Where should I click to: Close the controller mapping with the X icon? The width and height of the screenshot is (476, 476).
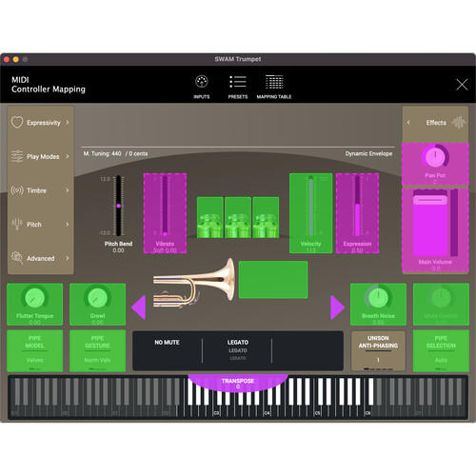click(x=462, y=85)
